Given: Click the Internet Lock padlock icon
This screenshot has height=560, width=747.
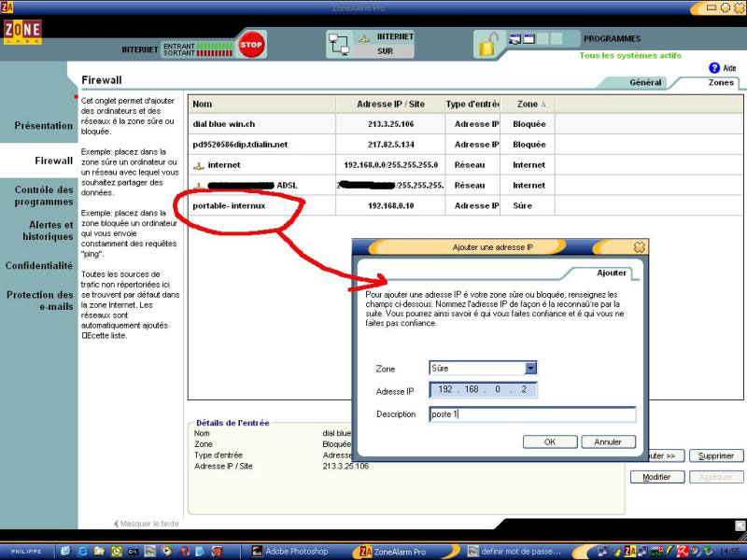Looking at the screenshot, I should click(x=486, y=44).
